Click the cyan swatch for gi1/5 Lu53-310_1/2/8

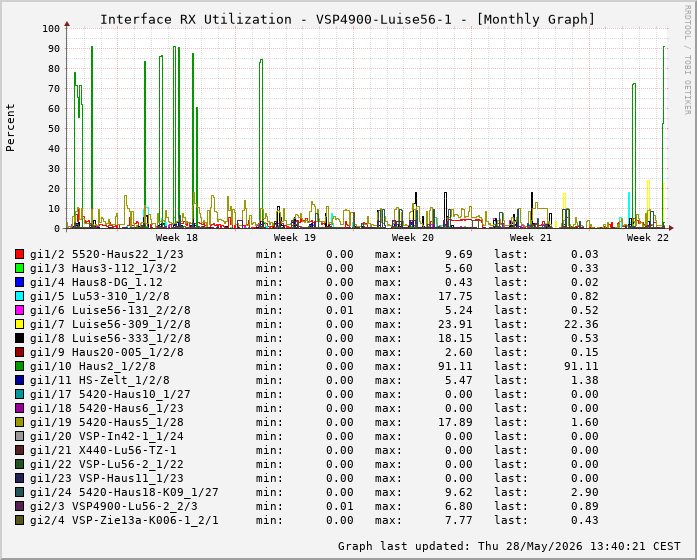[19, 296]
